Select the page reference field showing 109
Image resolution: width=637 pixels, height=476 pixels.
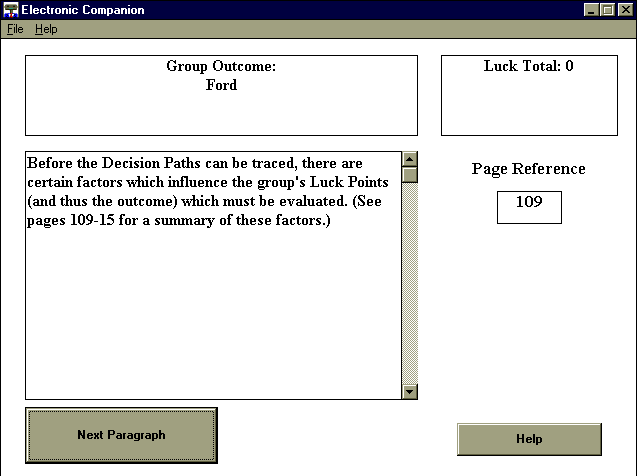(529, 206)
